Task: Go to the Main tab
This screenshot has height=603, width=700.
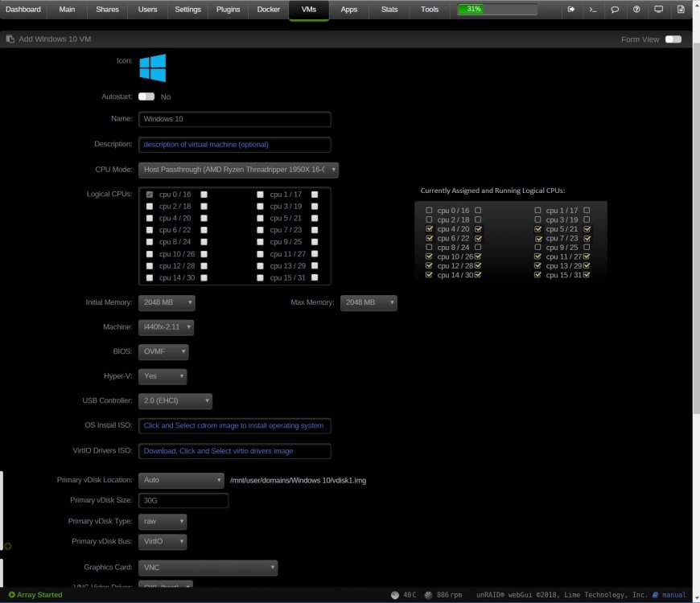Action: (x=67, y=10)
